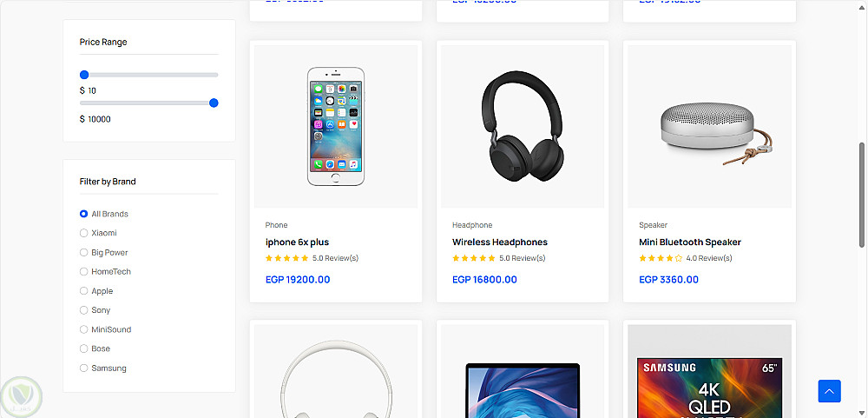Click the star rating under Mini Bluetooth Speaker

point(660,258)
